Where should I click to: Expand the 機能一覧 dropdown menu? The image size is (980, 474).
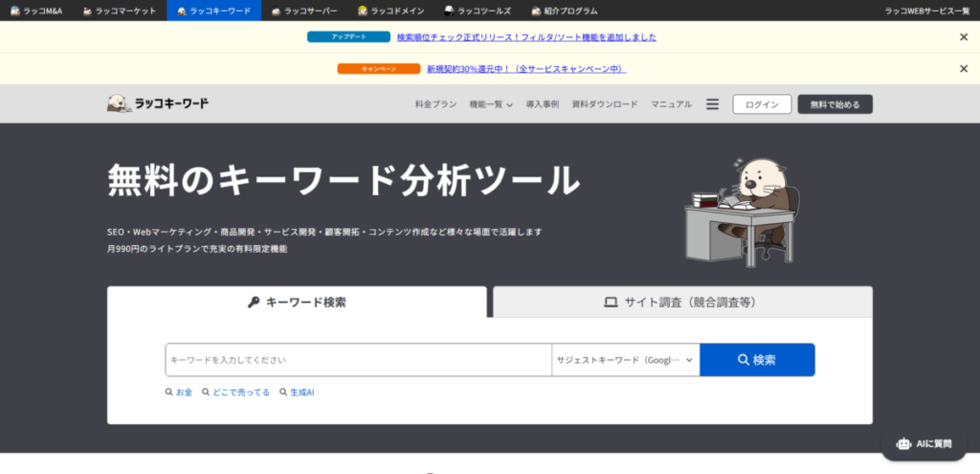(491, 104)
